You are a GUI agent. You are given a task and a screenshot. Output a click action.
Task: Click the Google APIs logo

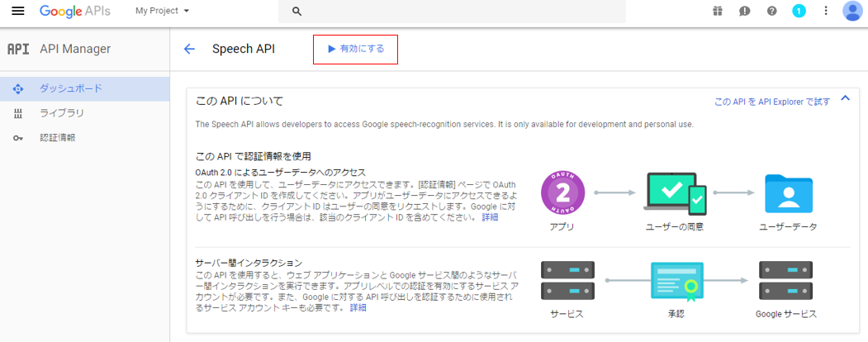click(x=74, y=11)
